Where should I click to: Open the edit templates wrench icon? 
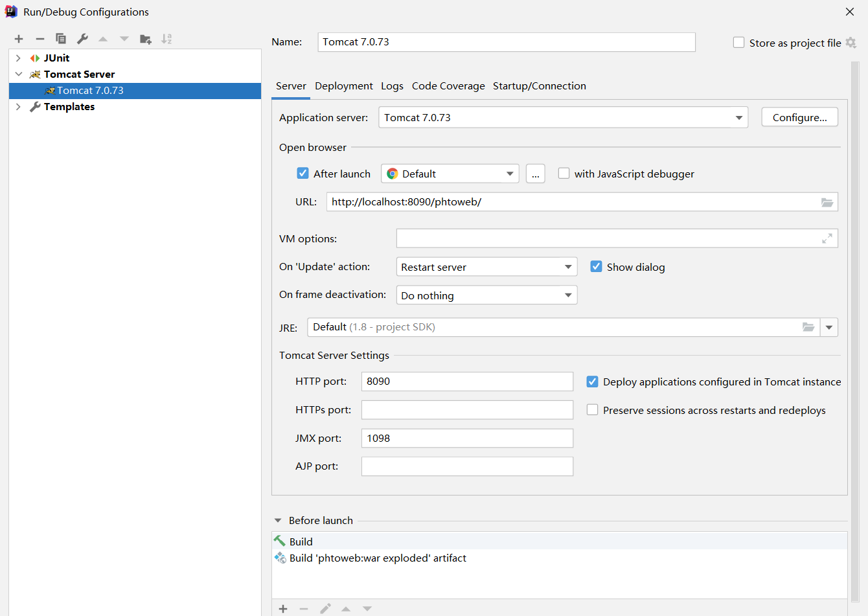82,39
